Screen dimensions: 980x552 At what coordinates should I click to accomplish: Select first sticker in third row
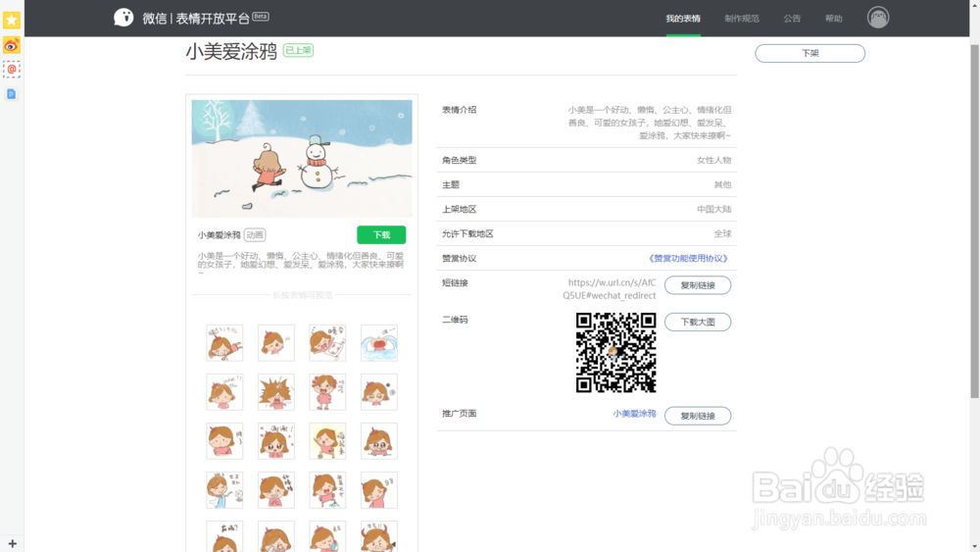click(x=224, y=441)
